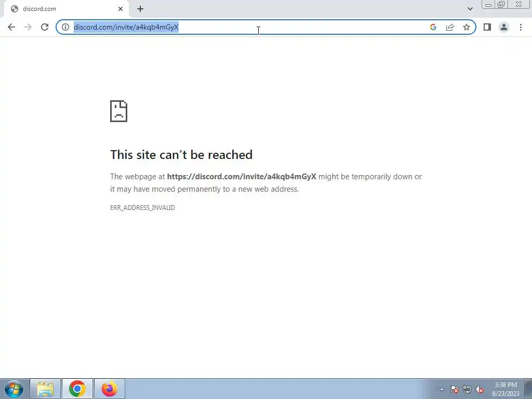
Task: Minimize the Chrome window
Action: pyautogui.click(x=488, y=4)
